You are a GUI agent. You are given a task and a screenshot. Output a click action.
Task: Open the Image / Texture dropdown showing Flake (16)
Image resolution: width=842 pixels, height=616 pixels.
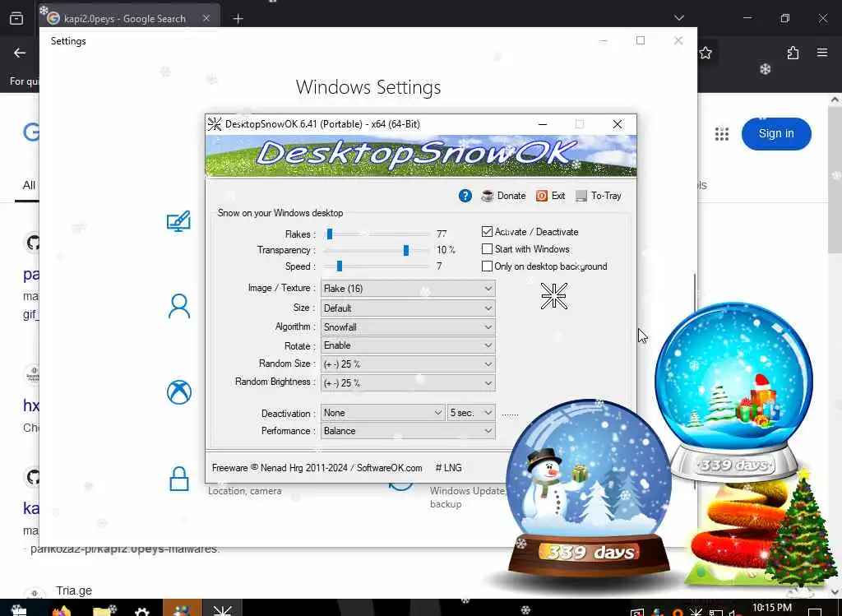pos(408,289)
